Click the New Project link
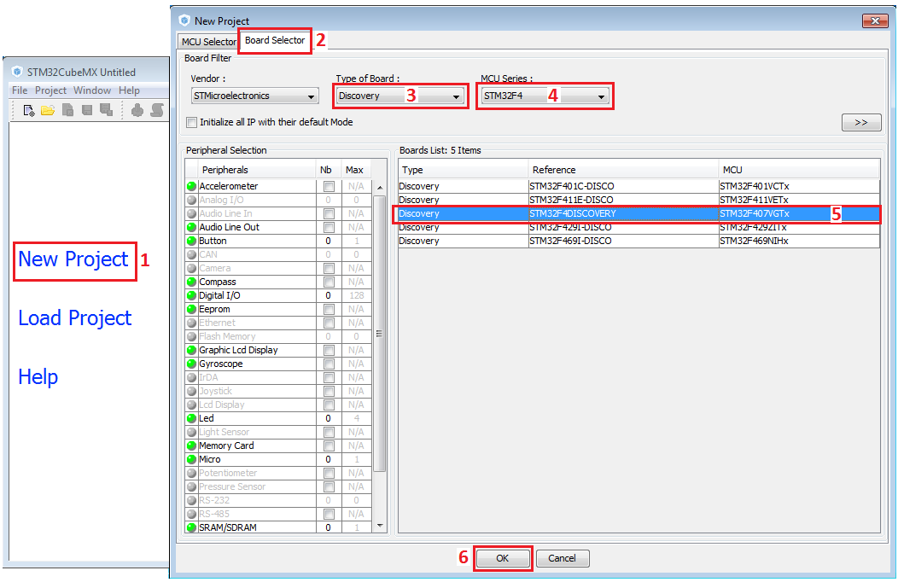This screenshot has height=588, width=904. point(73,259)
